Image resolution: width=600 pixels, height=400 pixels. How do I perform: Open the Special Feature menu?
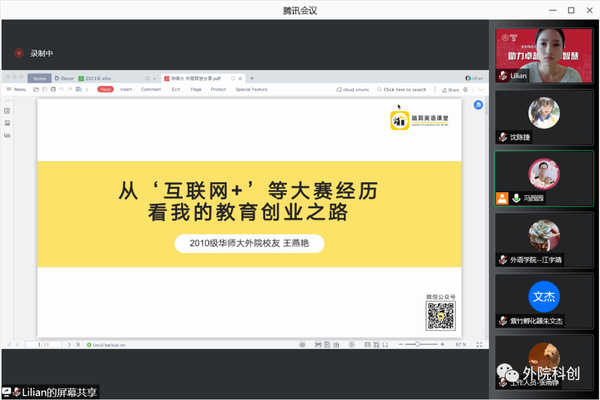pos(252,89)
